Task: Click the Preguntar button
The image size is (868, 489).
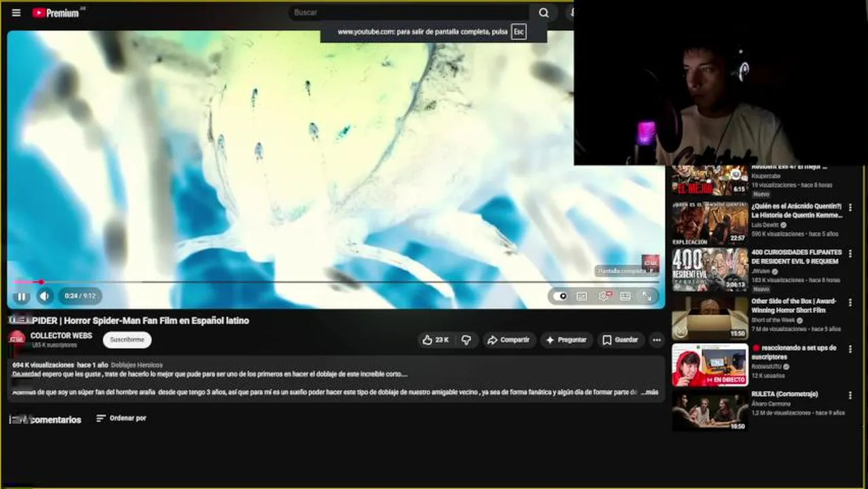Action: click(x=566, y=340)
